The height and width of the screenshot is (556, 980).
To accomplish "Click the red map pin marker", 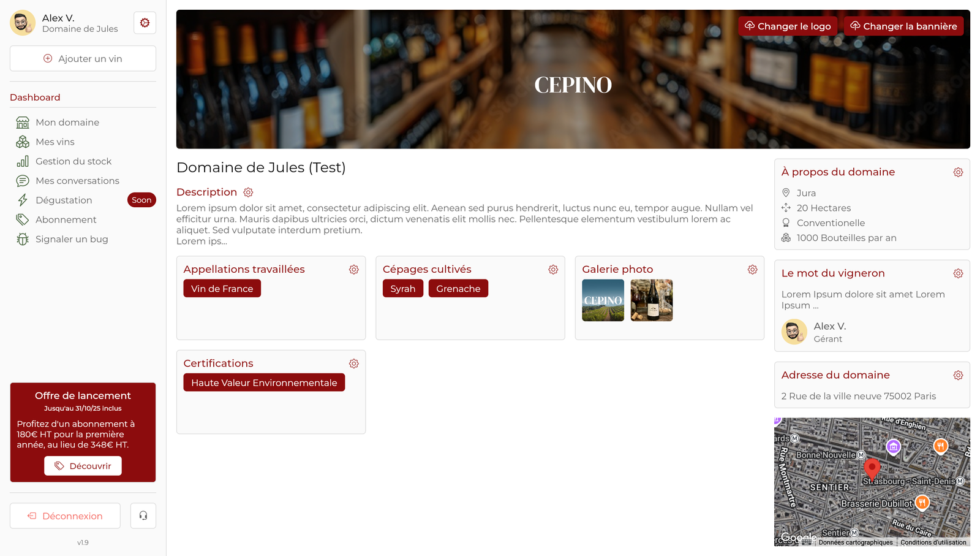I will pos(872,469).
